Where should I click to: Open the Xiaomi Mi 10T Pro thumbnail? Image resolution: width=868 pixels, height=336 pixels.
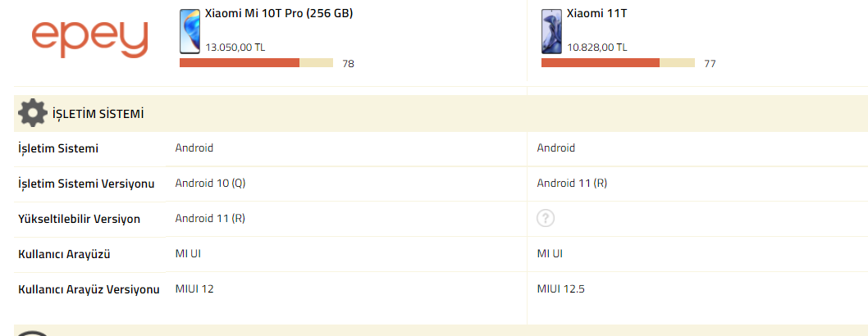(190, 32)
